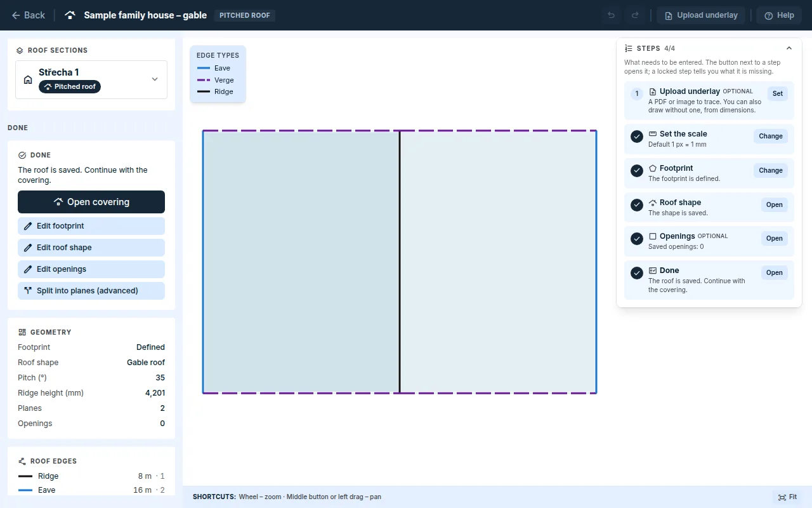
Task: Click the home icon next to Střecha 1
Action: pyautogui.click(x=28, y=79)
